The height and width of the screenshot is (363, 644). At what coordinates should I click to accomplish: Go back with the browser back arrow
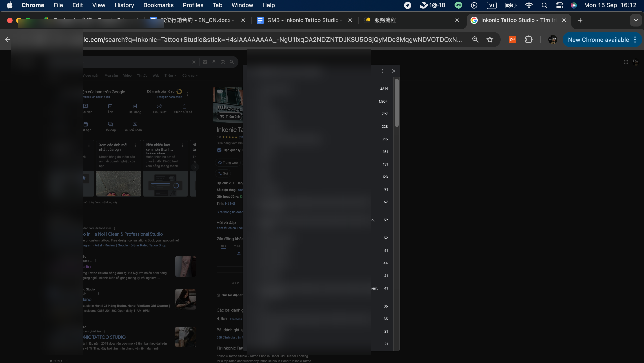point(8,40)
